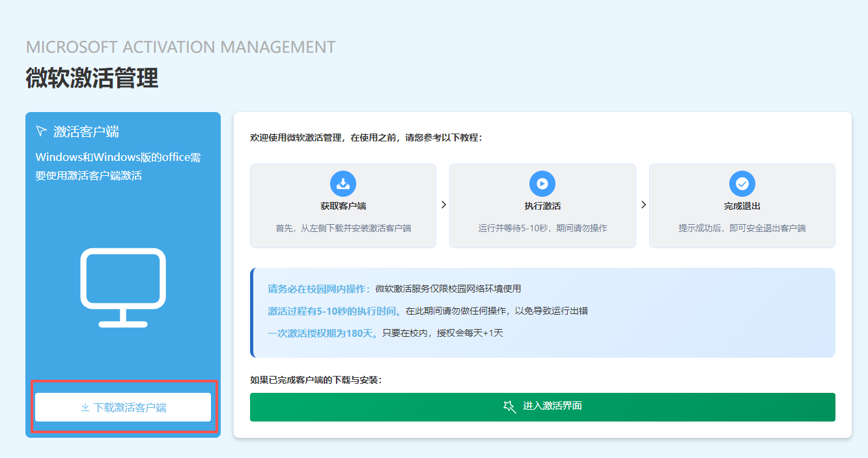Click the cursor icon beside 激活客户端
This screenshot has height=458, width=868.
click(42, 132)
